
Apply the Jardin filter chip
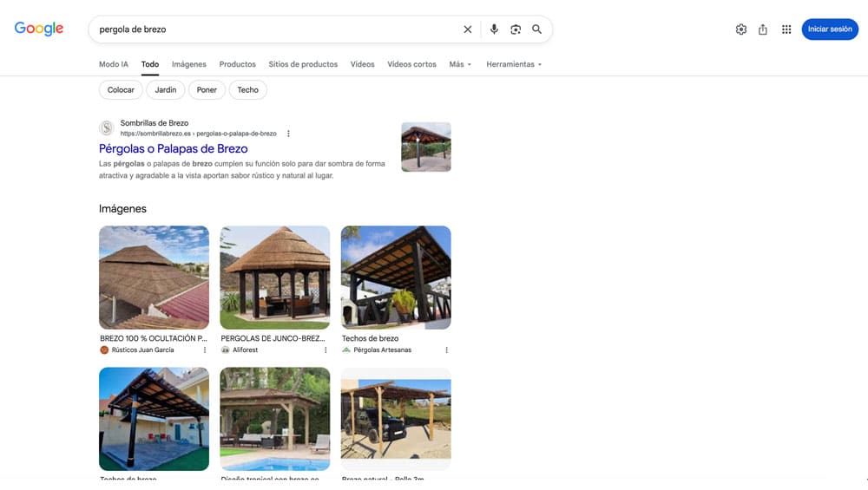166,89
